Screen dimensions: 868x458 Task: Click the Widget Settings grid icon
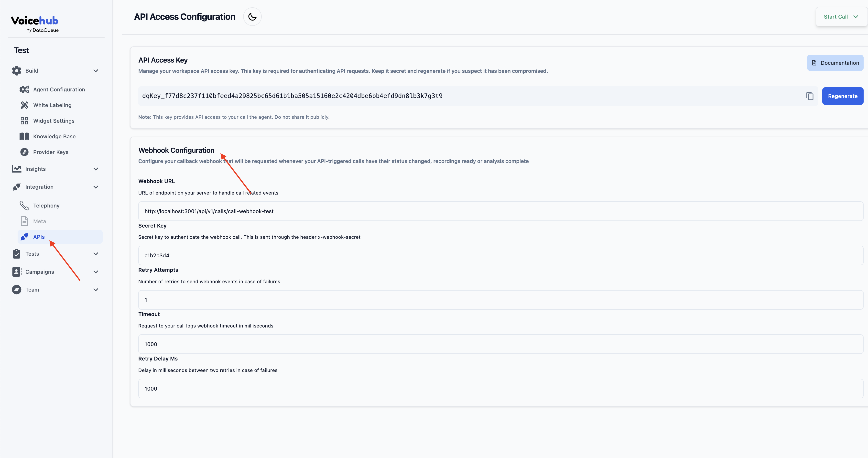pyautogui.click(x=24, y=121)
